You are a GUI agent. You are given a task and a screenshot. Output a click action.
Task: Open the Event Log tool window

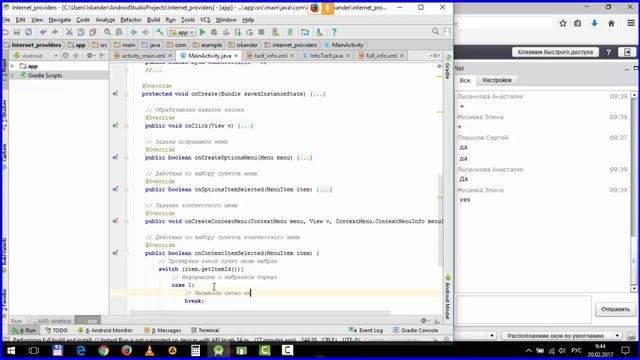click(366, 330)
